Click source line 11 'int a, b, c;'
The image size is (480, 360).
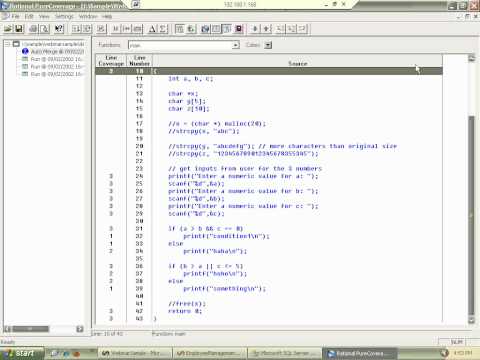click(190, 79)
